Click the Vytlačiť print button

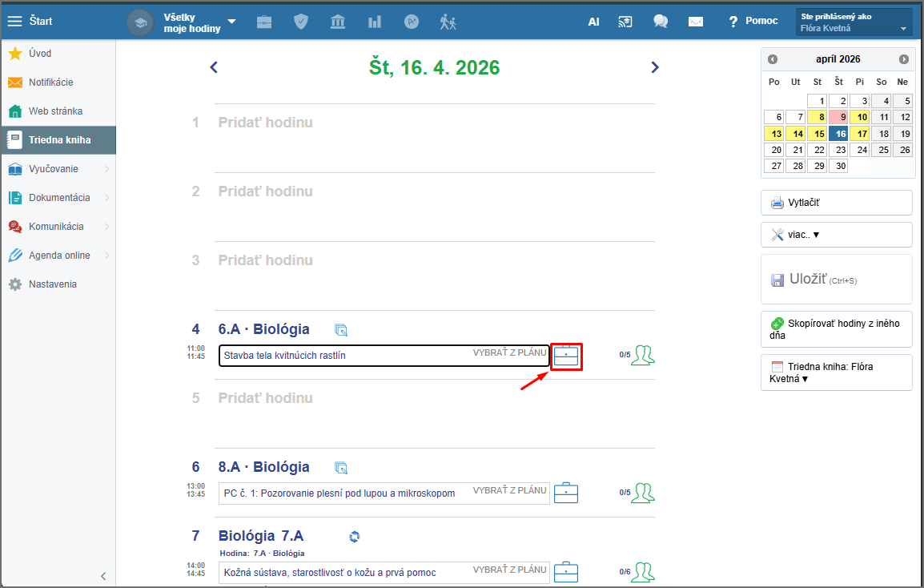click(836, 203)
